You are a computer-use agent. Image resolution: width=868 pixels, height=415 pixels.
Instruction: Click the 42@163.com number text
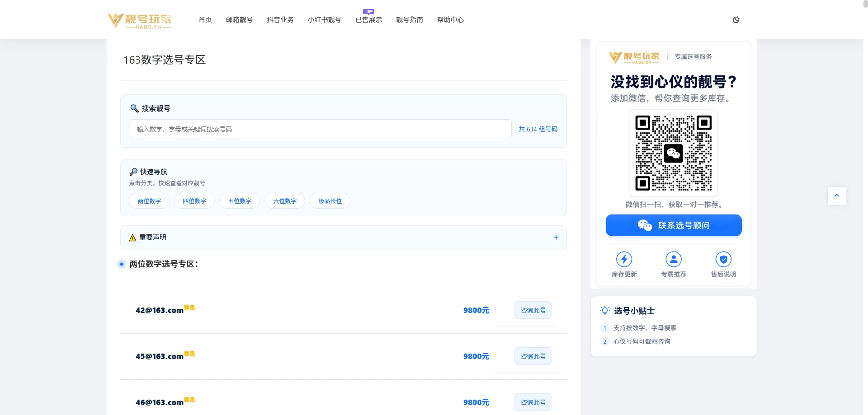160,310
